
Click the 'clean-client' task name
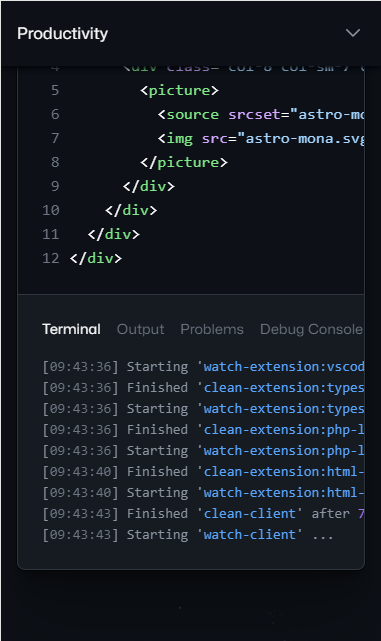(x=250, y=513)
